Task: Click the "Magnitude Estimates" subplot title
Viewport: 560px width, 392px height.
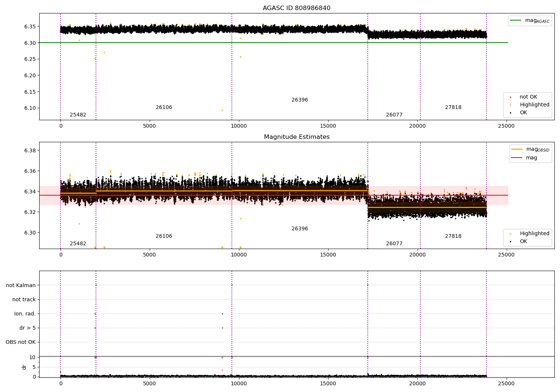Action: (296, 137)
